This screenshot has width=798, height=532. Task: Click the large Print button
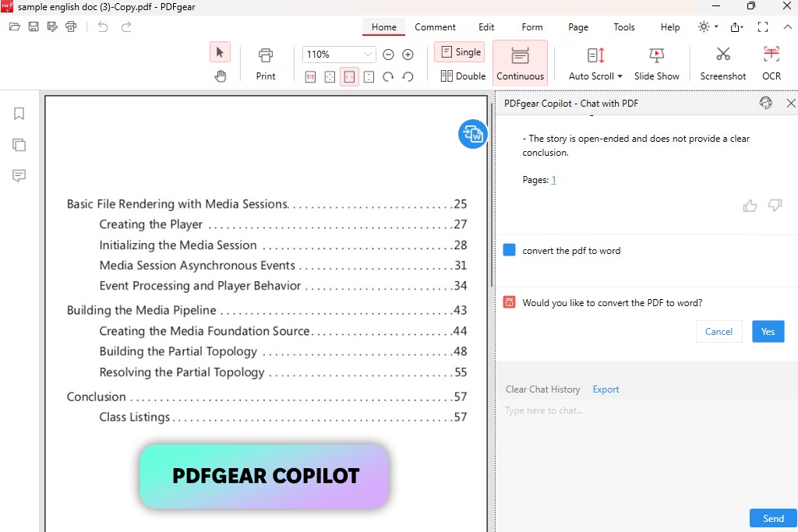tap(266, 64)
